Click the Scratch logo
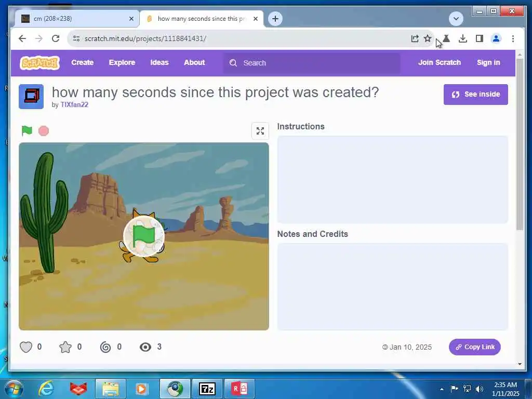Viewport: 532px width, 399px height. pyautogui.click(x=39, y=63)
